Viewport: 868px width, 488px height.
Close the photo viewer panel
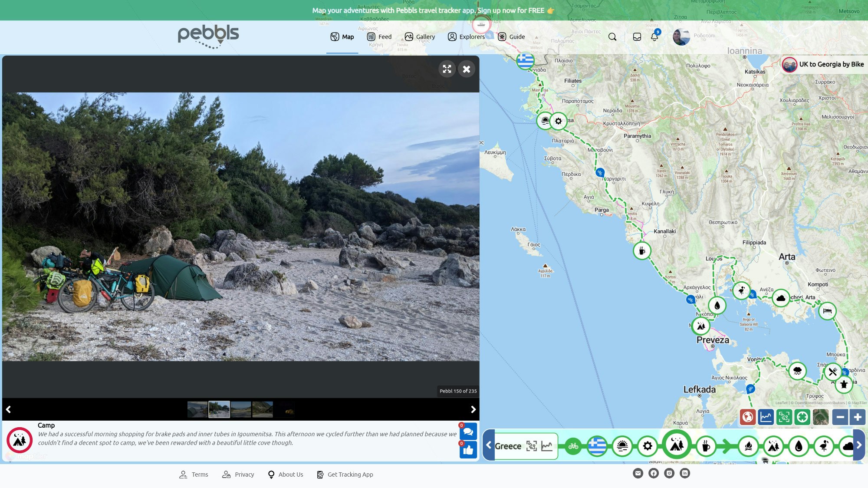pyautogui.click(x=467, y=69)
